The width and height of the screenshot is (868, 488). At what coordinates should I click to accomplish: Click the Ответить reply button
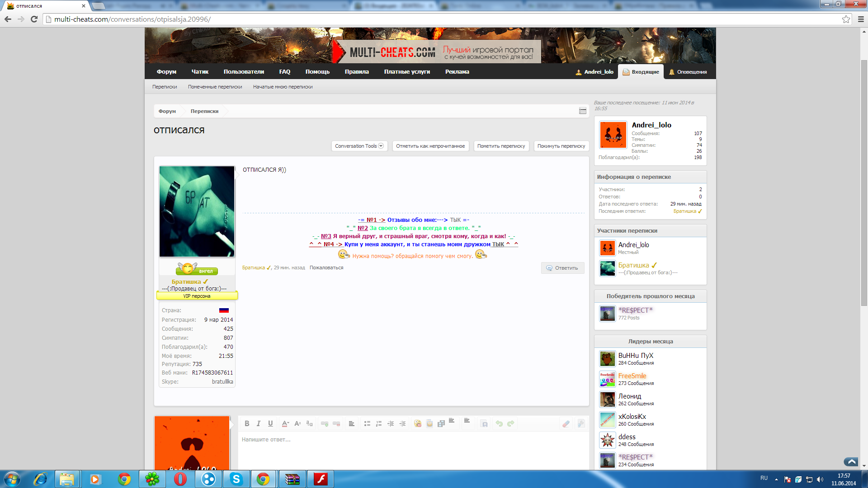562,268
